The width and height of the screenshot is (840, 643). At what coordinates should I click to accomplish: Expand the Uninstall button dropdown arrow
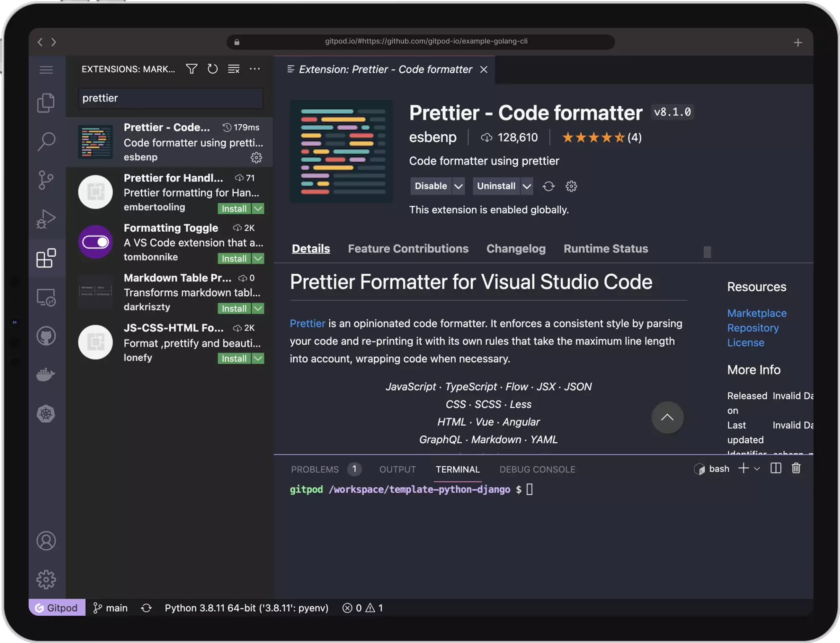point(527,186)
